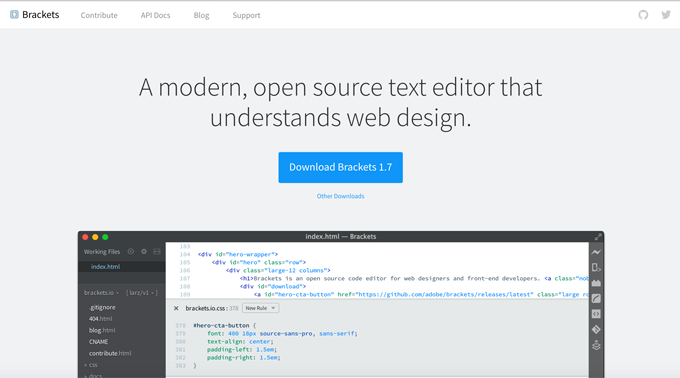
Task: Click the curve editor icon in the right toolbar
Action: click(596, 299)
